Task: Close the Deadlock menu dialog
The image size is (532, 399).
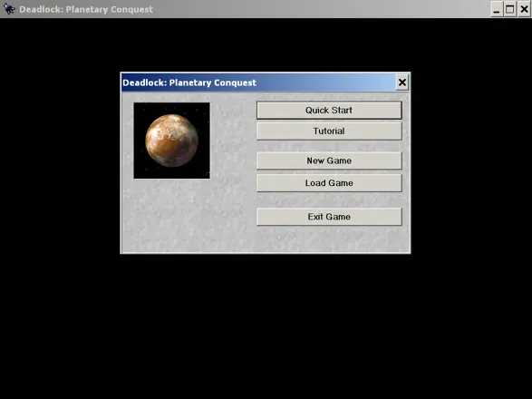Action: click(x=402, y=83)
